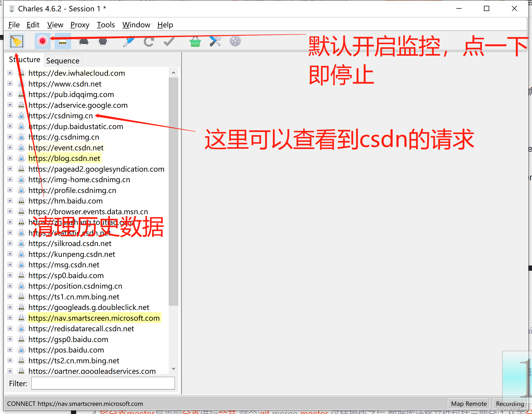
Task: Select https://dup.baidustatic.com in the tree
Action: coord(76,126)
